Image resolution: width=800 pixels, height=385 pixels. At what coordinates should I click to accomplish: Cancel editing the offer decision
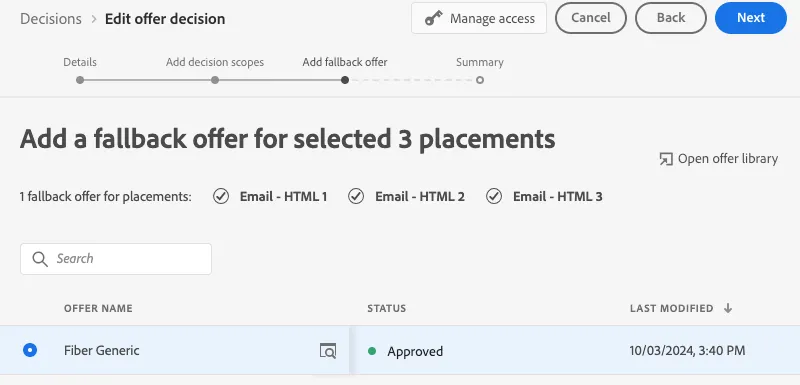click(591, 18)
